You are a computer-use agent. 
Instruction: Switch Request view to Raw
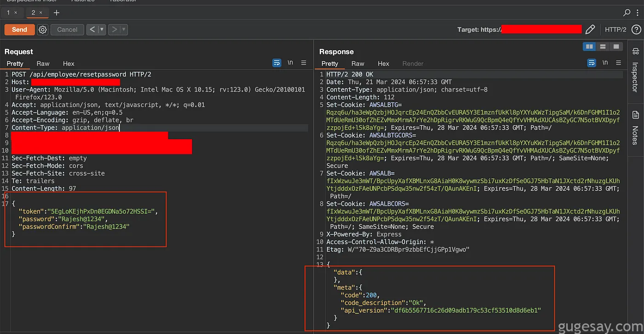coord(43,64)
